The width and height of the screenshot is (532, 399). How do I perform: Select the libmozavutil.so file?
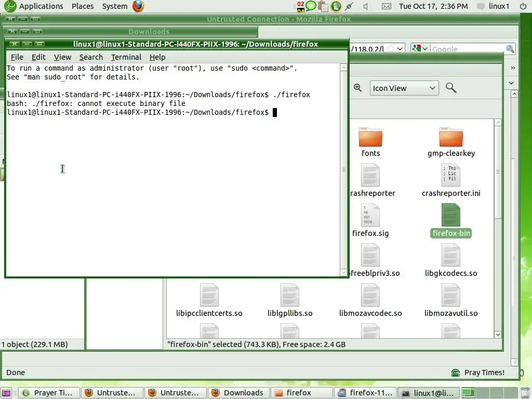click(450, 301)
